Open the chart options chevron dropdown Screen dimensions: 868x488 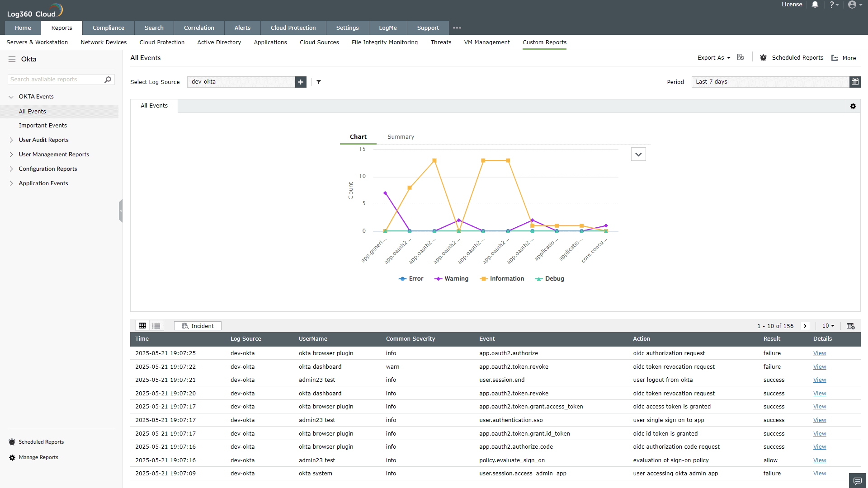pyautogui.click(x=638, y=155)
